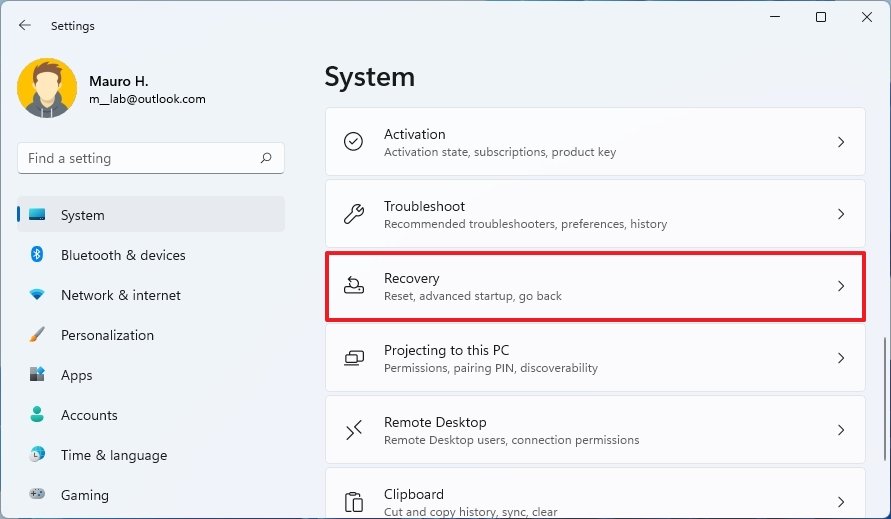Click the Gaming controller icon
Screen dimensions: 891x519
[37, 493]
